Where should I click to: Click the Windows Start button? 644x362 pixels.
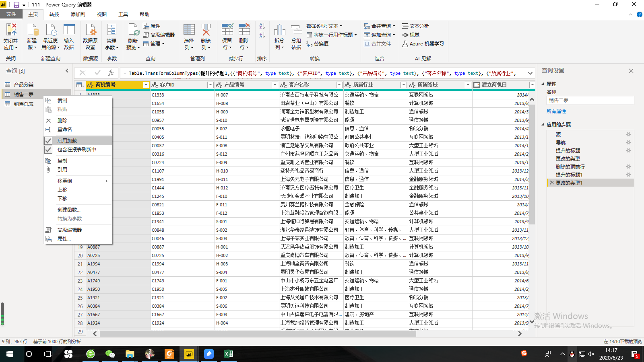click(10, 354)
